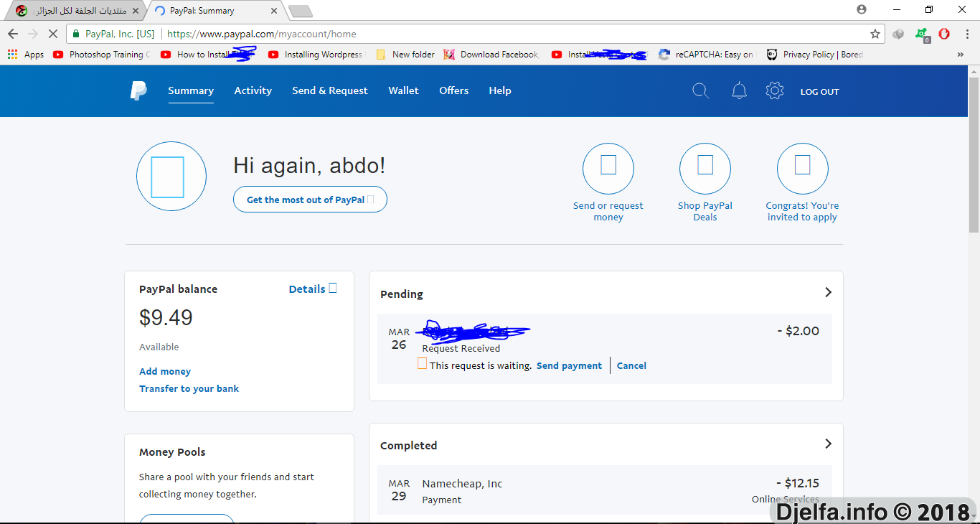
Task: Close the PayPal: Summary tab
Action: click(274, 11)
